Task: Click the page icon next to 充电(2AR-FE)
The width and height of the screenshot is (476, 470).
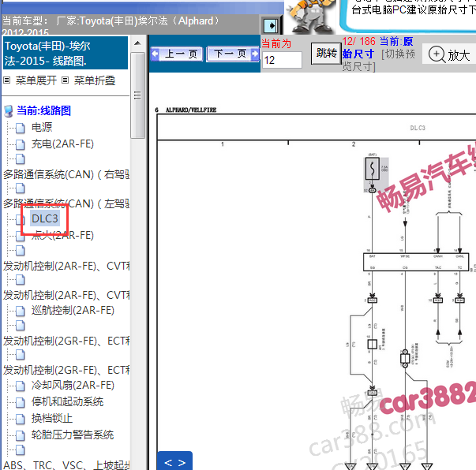Action: click(21, 145)
